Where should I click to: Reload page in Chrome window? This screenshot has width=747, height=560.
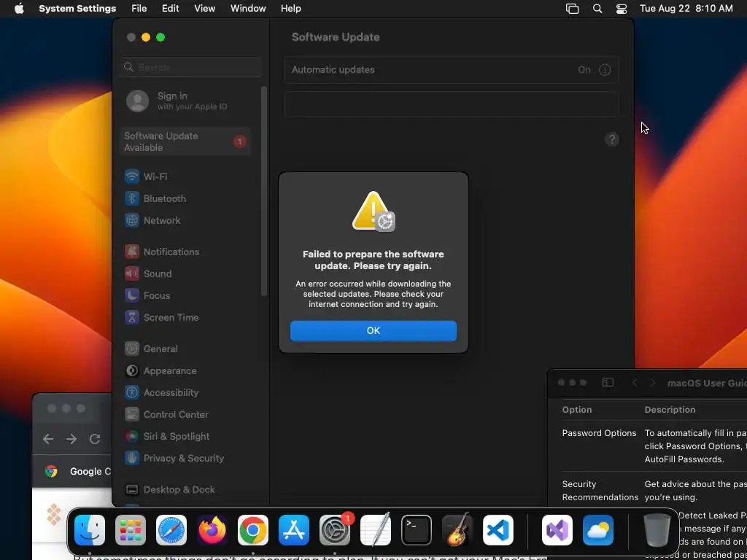(95, 439)
